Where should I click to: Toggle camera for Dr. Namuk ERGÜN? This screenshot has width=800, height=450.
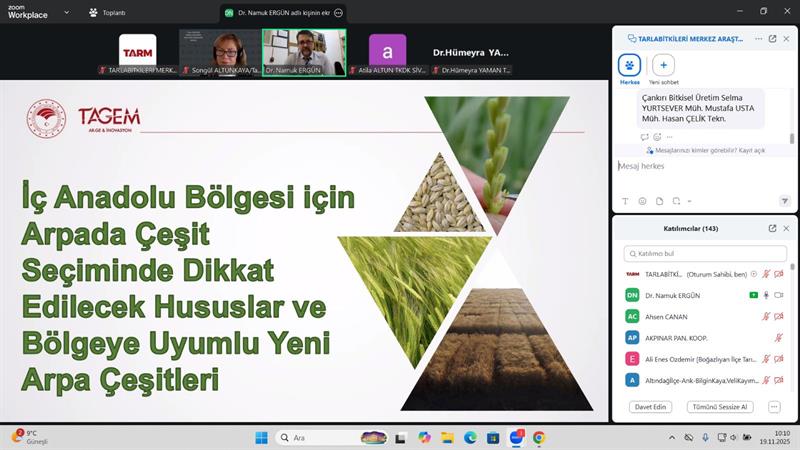[779, 295]
